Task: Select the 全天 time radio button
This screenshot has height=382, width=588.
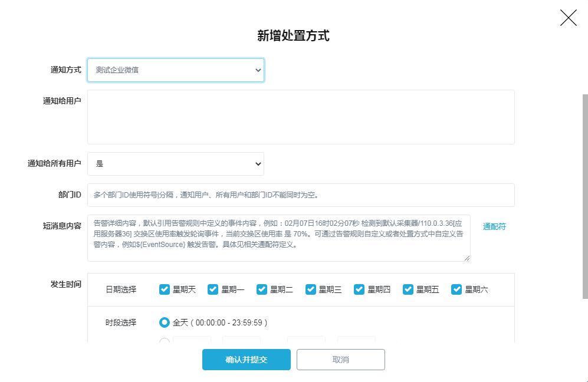Action: 165,322
